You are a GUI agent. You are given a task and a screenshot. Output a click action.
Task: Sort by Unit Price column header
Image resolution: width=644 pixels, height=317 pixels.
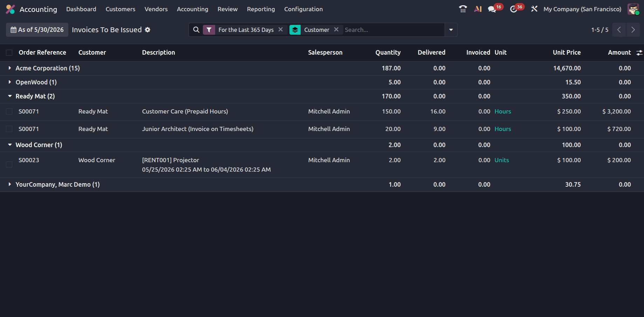(x=567, y=53)
